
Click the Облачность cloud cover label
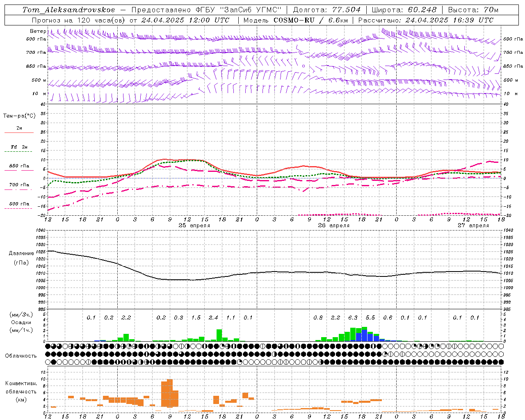pyautogui.click(x=21, y=356)
